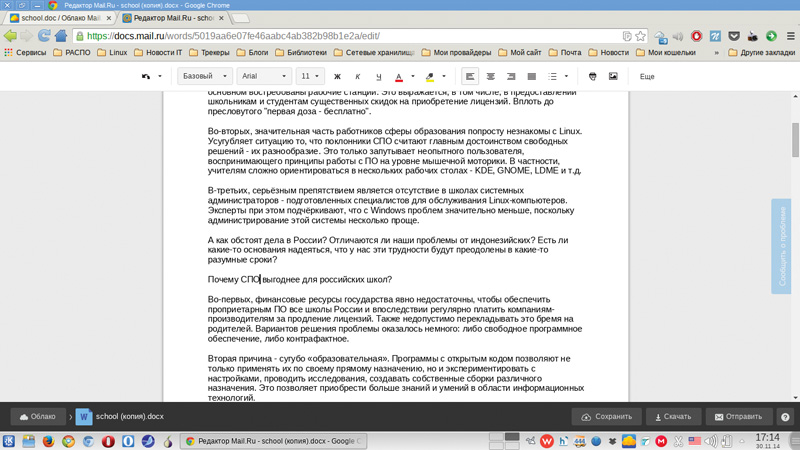This screenshot has height=450, width=800.
Task: Click the insert link icon in toolbar
Action: (x=592, y=77)
